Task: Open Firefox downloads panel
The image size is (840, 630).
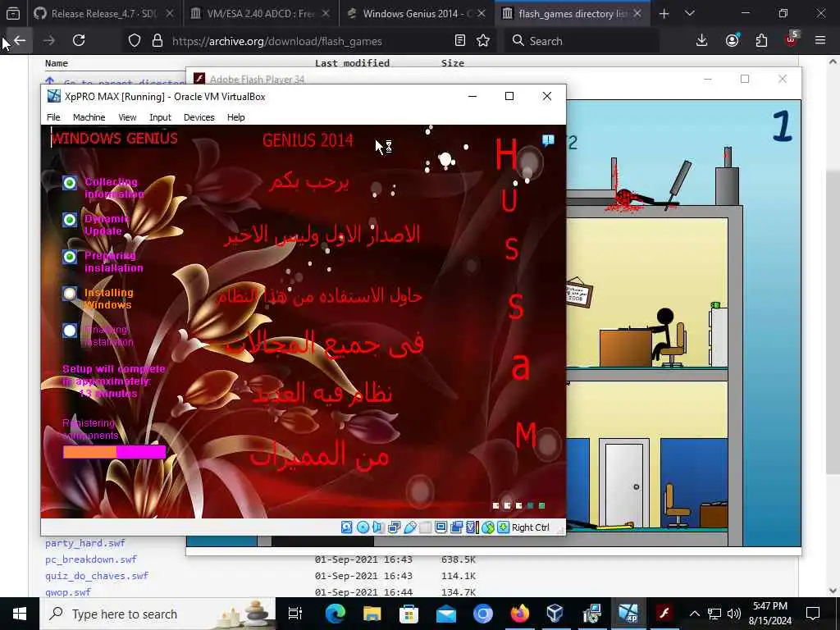Action: [702, 41]
